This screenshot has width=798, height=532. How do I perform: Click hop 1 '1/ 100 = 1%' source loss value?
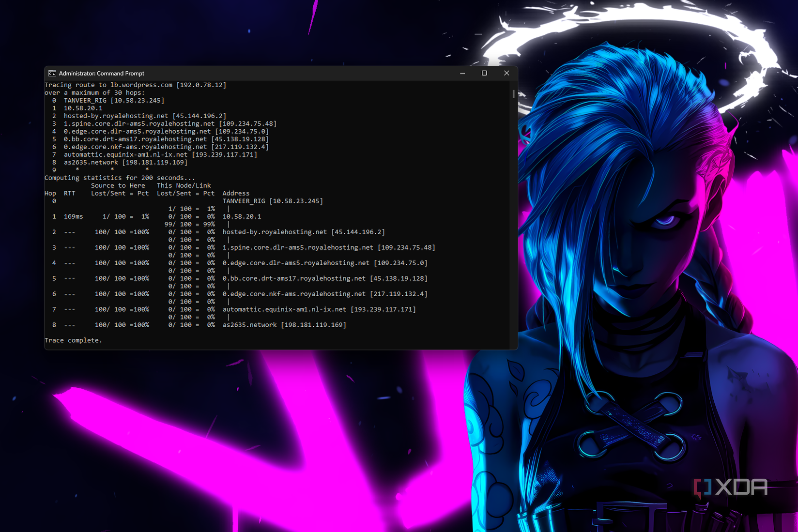coord(126,217)
